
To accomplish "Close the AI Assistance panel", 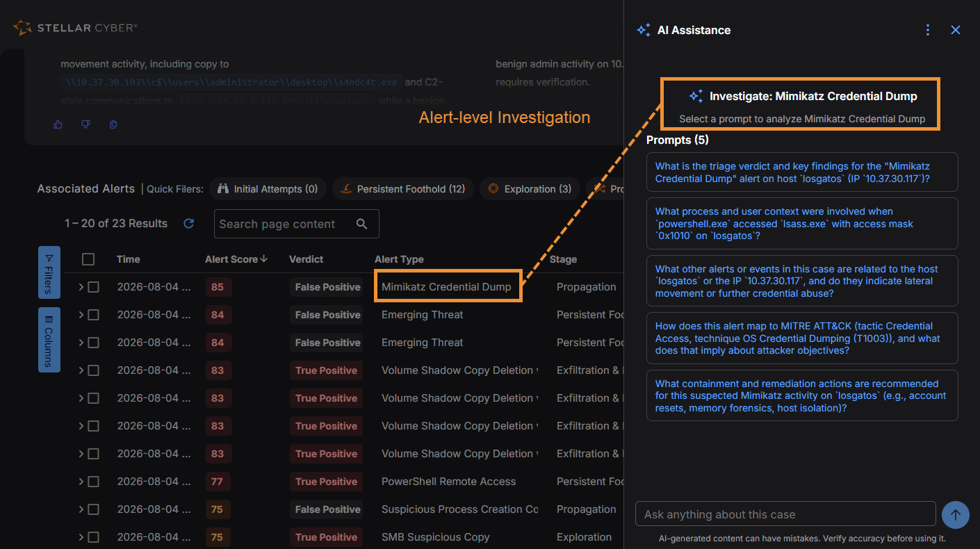I will [x=956, y=30].
